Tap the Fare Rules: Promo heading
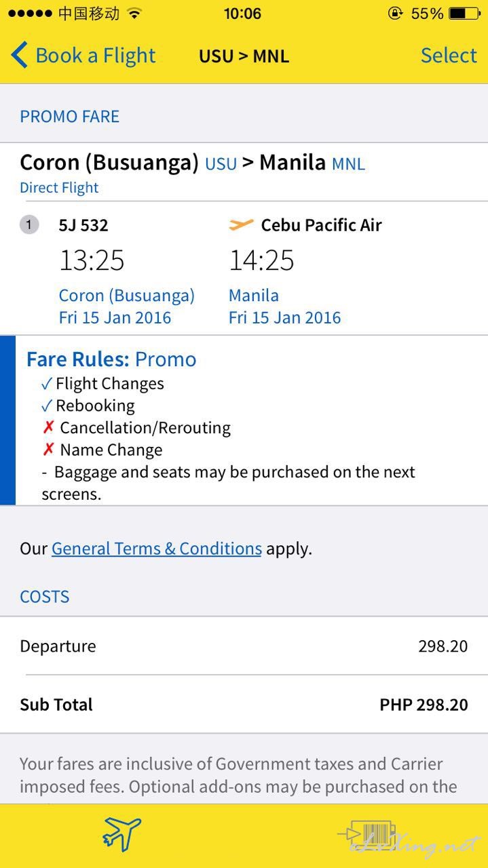 point(111,359)
